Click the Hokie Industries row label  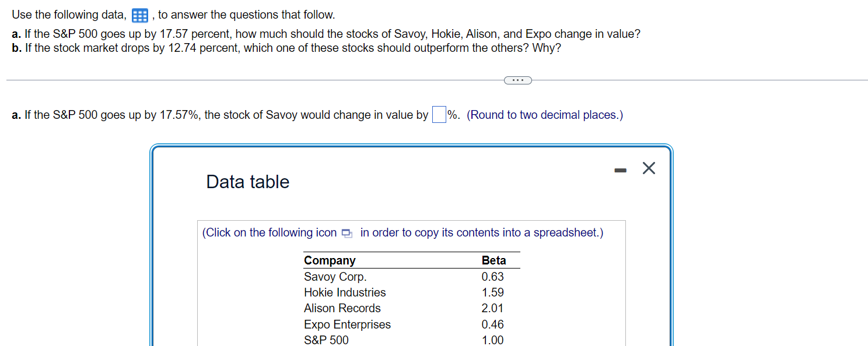pyautogui.click(x=345, y=292)
